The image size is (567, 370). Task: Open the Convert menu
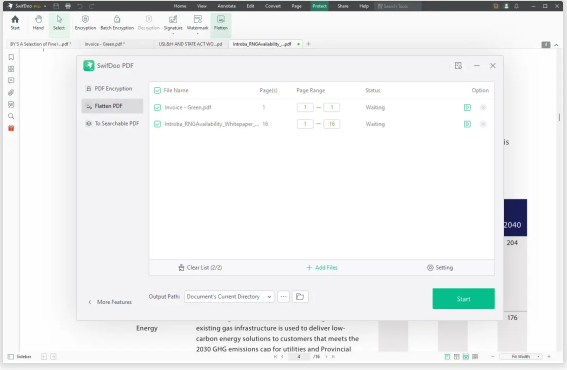pos(273,6)
